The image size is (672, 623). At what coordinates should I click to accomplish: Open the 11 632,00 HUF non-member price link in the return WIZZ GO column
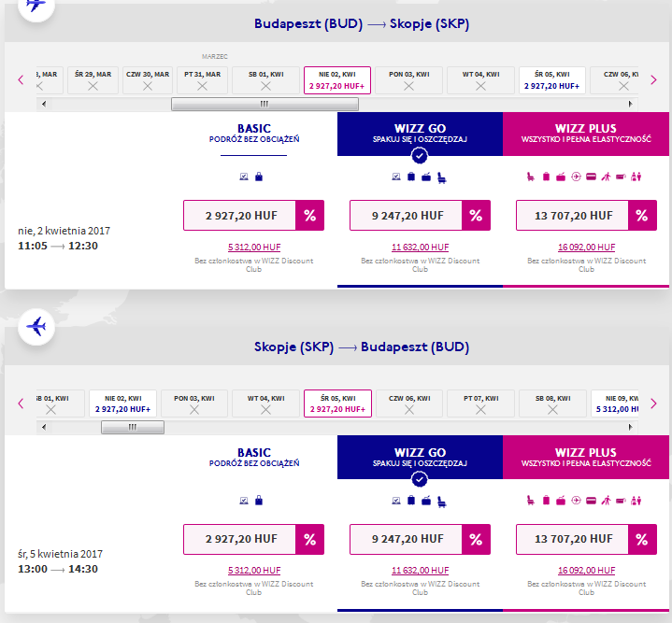point(420,571)
